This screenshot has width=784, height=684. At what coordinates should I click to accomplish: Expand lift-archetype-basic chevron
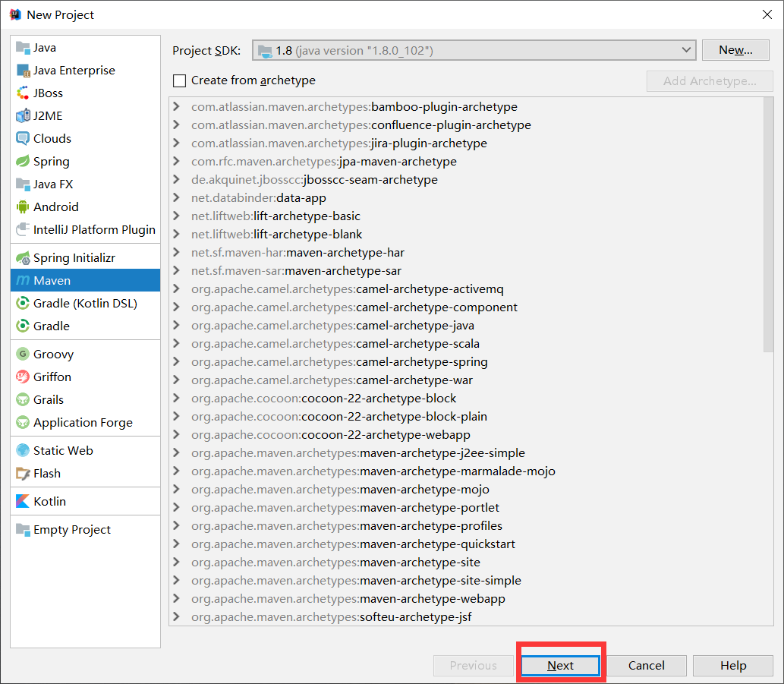tap(176, 216)
